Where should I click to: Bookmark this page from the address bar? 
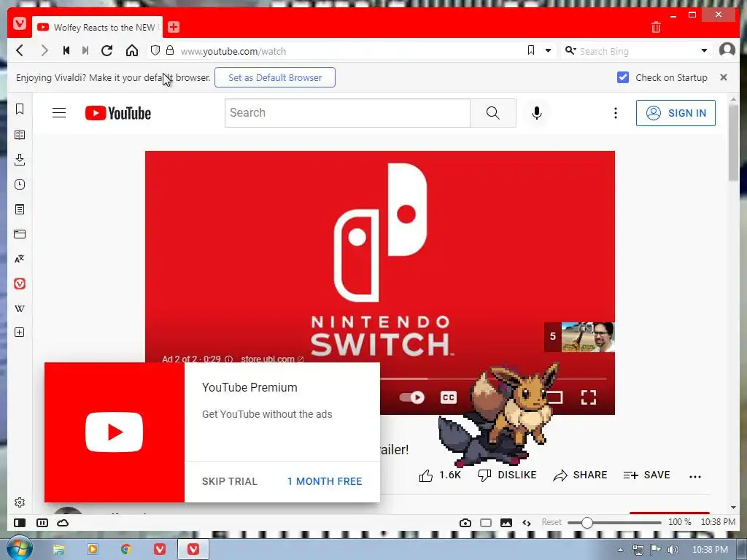point(531,50)
